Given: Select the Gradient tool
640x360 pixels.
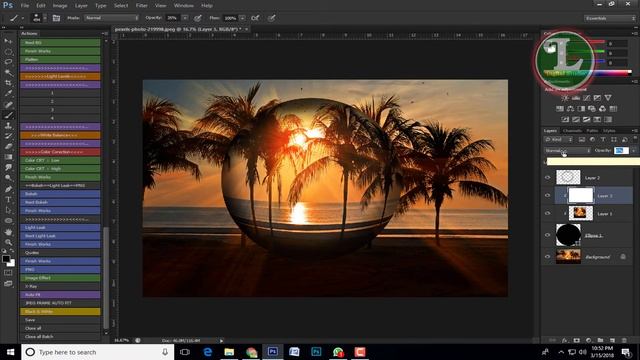Looking at the screenshot, I should click(8, 157).
